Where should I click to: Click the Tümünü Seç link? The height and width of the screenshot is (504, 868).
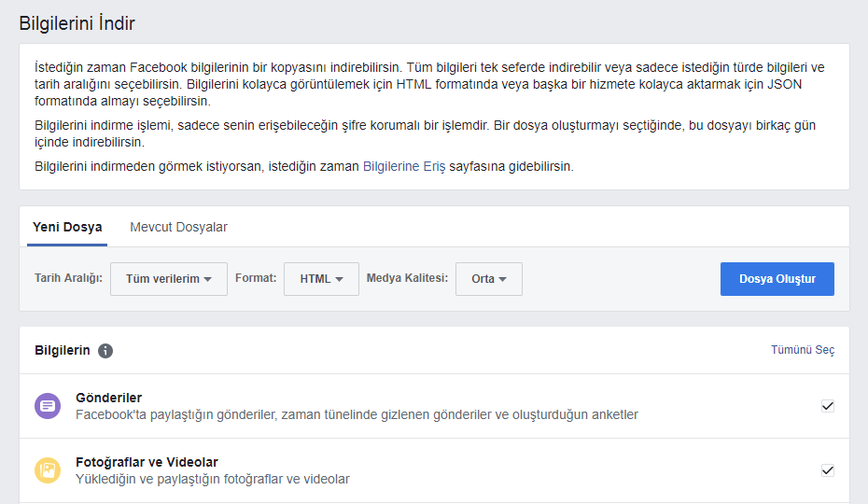803,350
